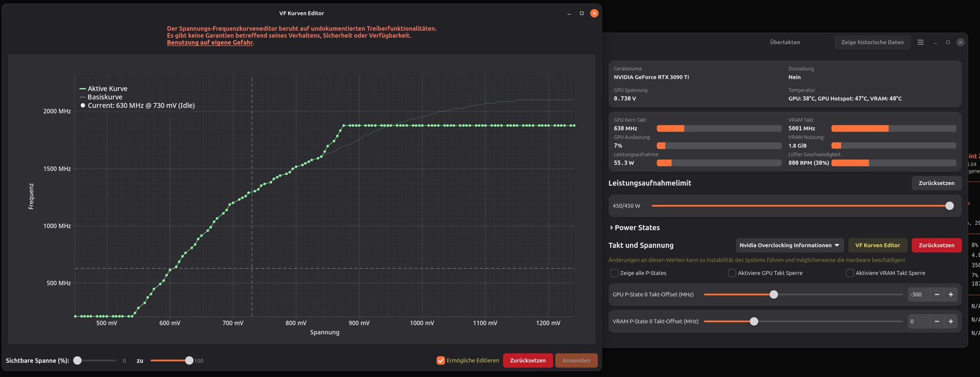Viewport: 980px width, 377px height.
Task: Enable Aktiviere VRAM Takt Sperre checkbox
Action: (x=849, y=273)
